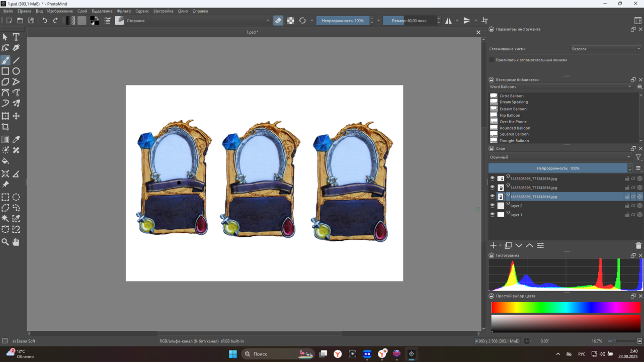Toggle lock on Layer 1
Image resolution: width=644 pixels, height=362 pixels.
click(x=627, y=215)
